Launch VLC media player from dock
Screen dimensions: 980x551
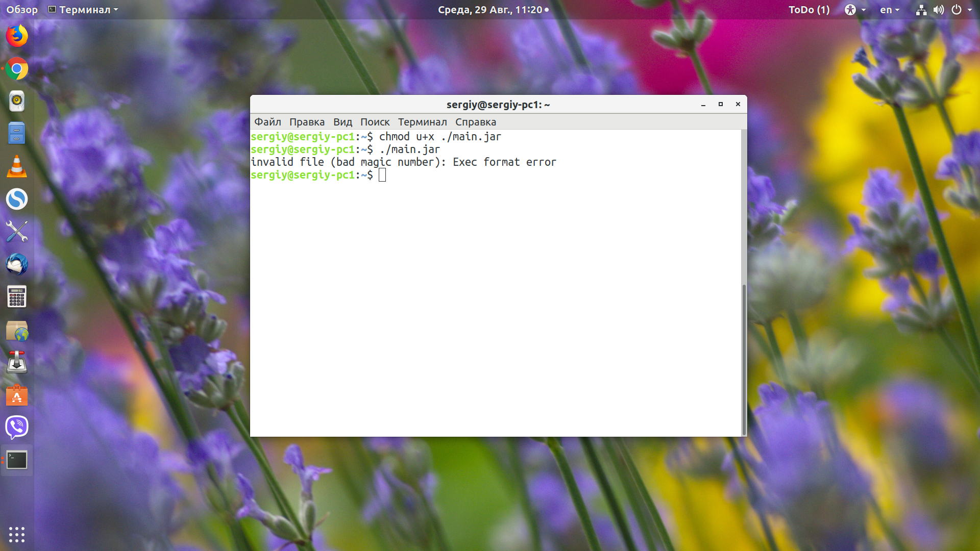pyautogui.click(x=17, y=166)
